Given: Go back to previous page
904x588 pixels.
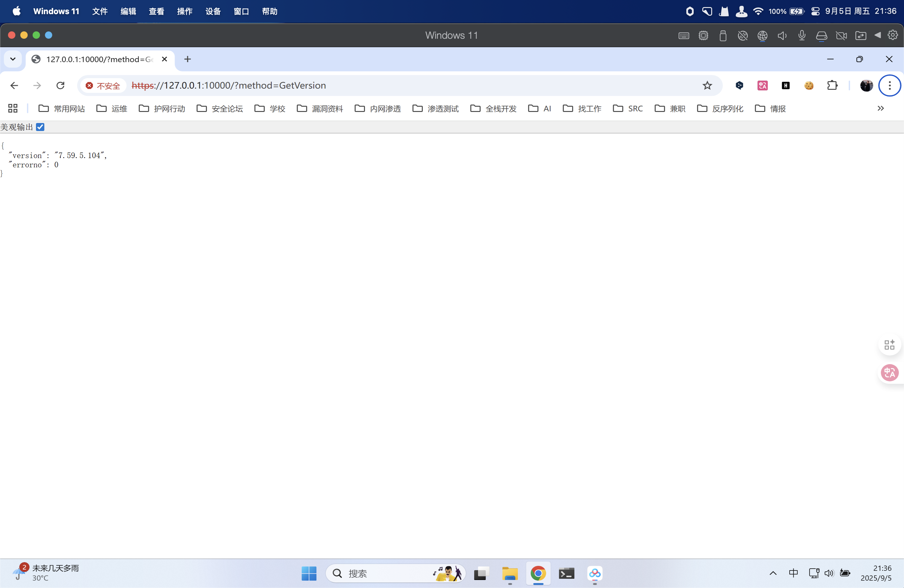Looking at the screenshot, I should click(x=14, y=85).
